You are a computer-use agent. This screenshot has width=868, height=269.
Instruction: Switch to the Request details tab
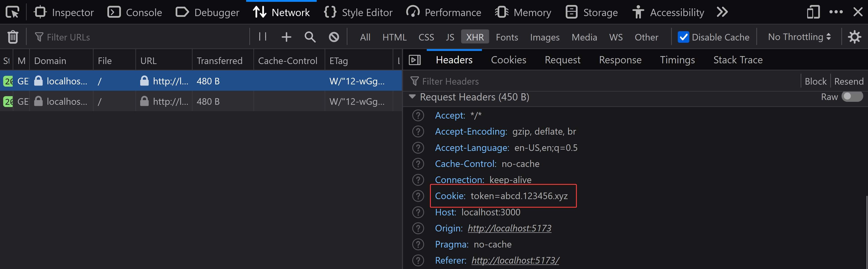pyautogui.click(x=562, y=60)
